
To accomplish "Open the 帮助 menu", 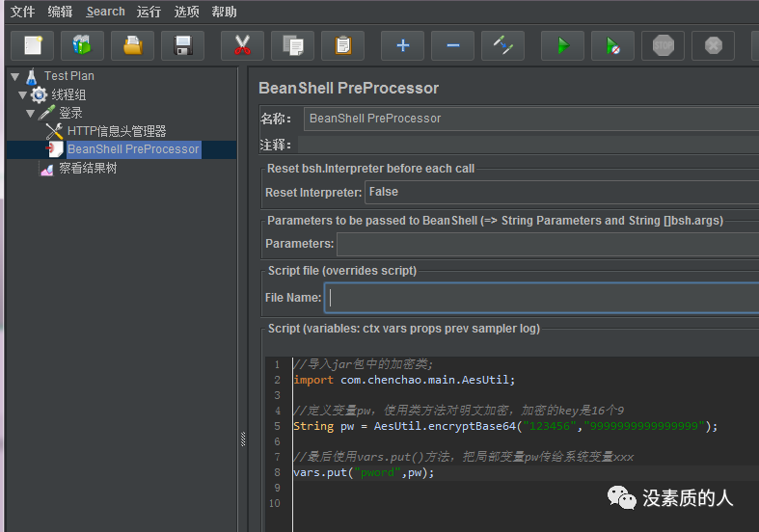I will pyautogui.click(x=224, y=12).
